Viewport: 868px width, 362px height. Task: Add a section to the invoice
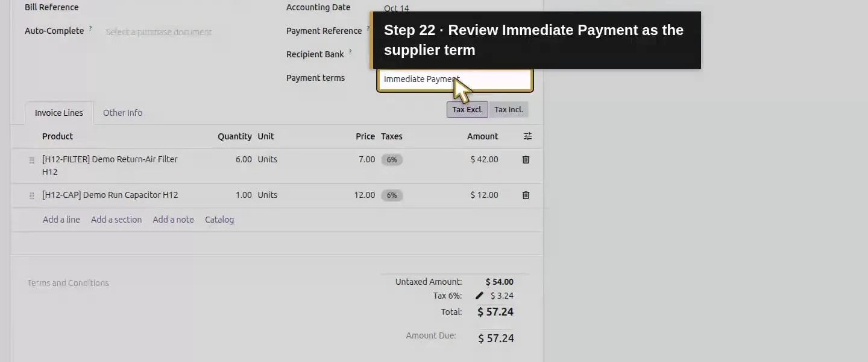click(116, 220)
